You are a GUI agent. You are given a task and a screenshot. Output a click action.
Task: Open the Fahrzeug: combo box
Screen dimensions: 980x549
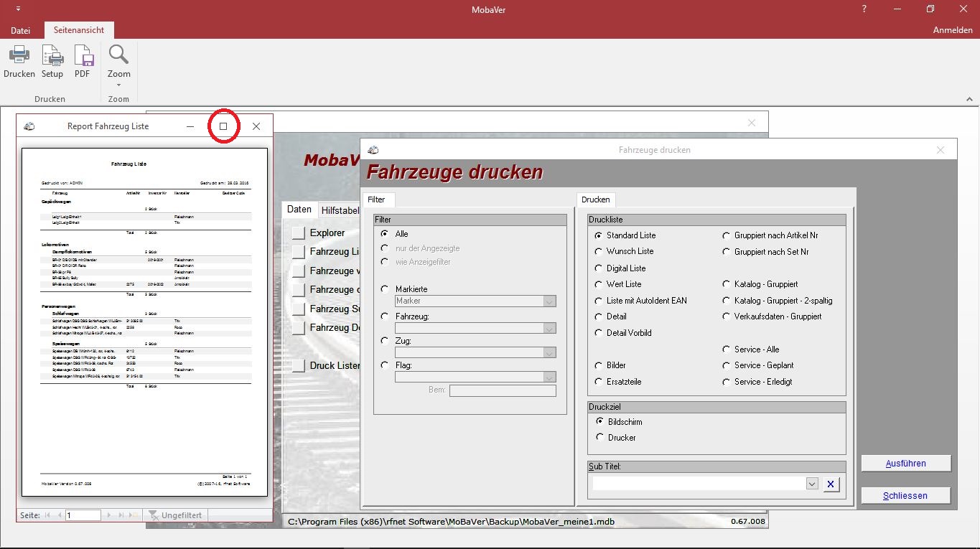pos(549,329)
